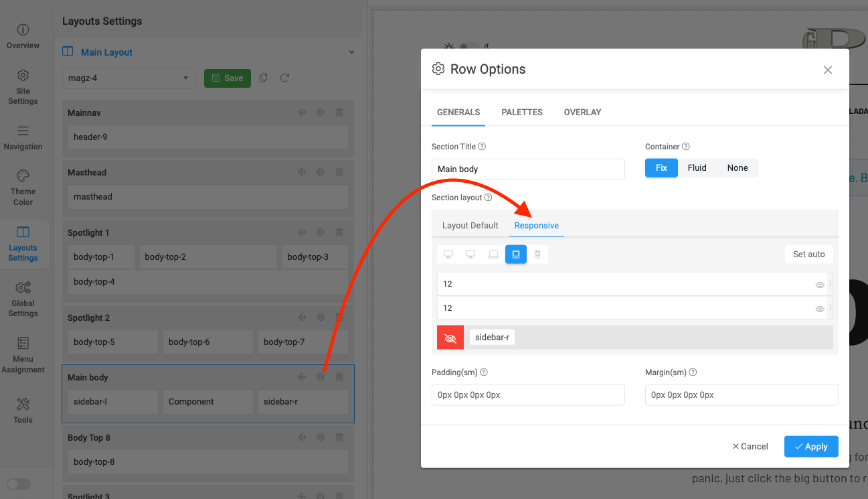Close the Row Options dialog
This screenshot has height=499, width=868.
tap(828, 70)
